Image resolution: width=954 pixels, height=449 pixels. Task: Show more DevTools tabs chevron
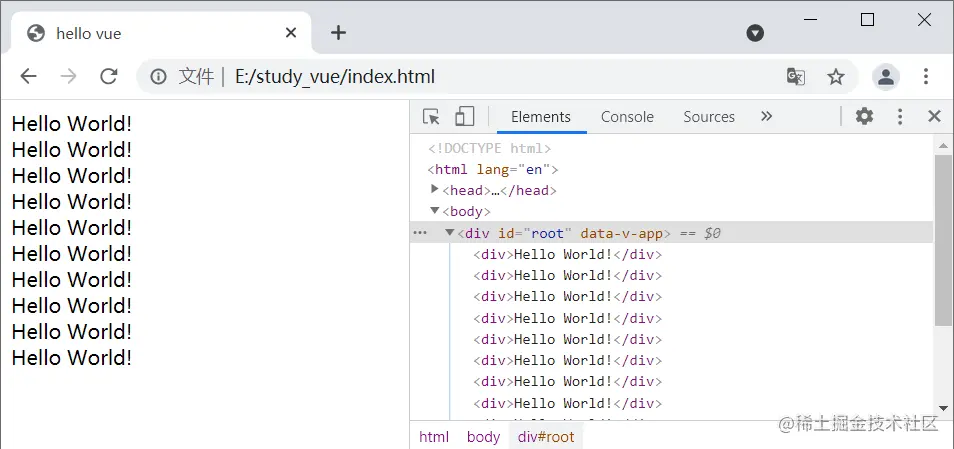[x=767, y=116]
